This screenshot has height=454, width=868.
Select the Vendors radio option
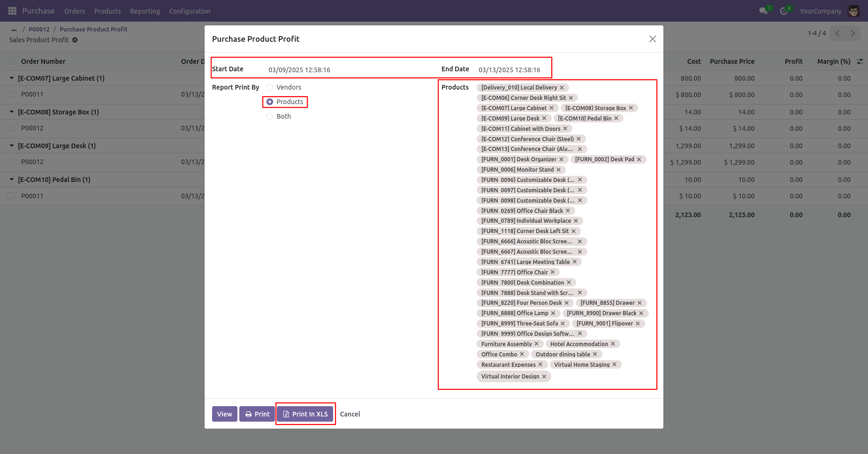click(270, 87)
